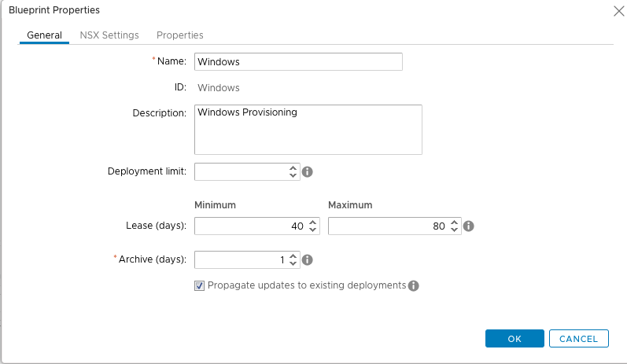Click into the Name input field
The image size is (627, 364).
pyautogui.click(x=298, y=62)
